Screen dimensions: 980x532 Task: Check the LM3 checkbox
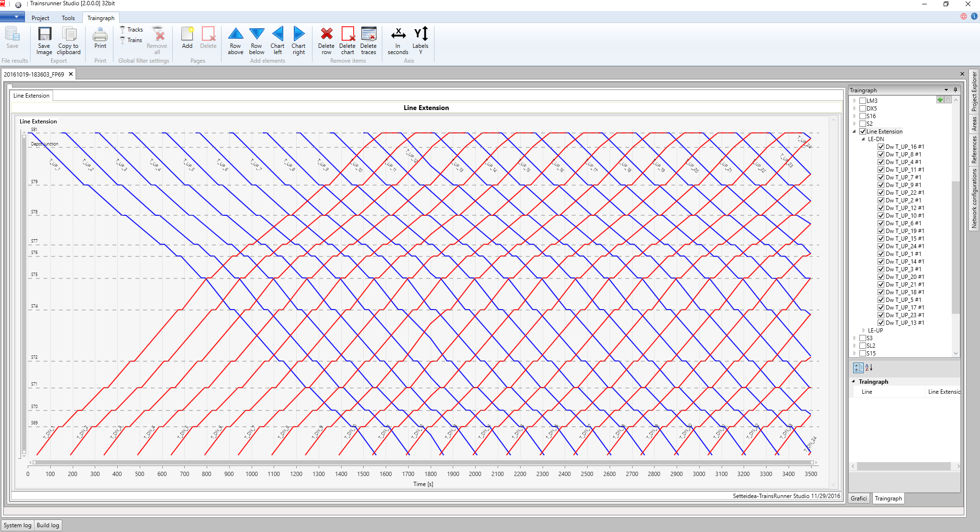[x=863, y=101]
